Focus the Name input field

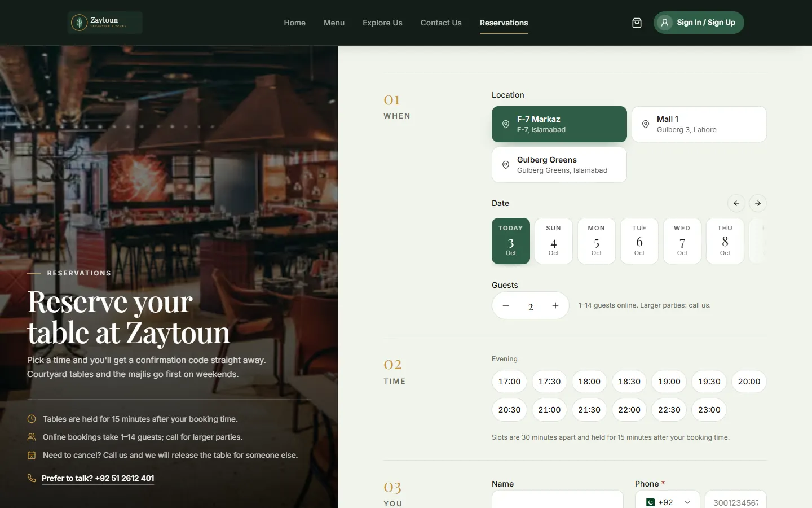[558, 500]
